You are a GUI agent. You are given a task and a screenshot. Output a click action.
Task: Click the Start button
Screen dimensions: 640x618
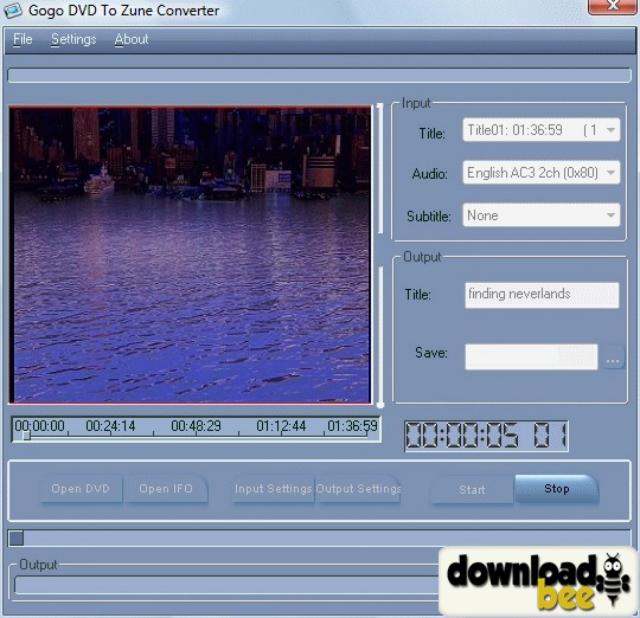click(x=472, y=489)
